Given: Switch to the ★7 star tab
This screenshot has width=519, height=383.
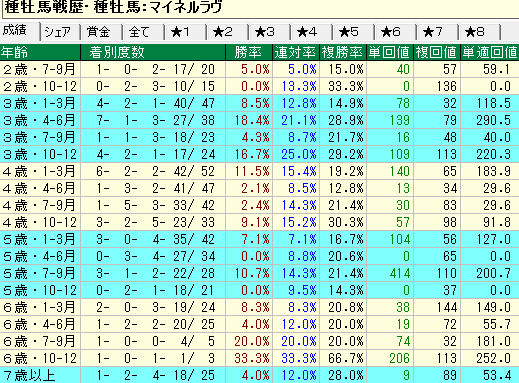Looking at the screenshot, I should (437, 32).
